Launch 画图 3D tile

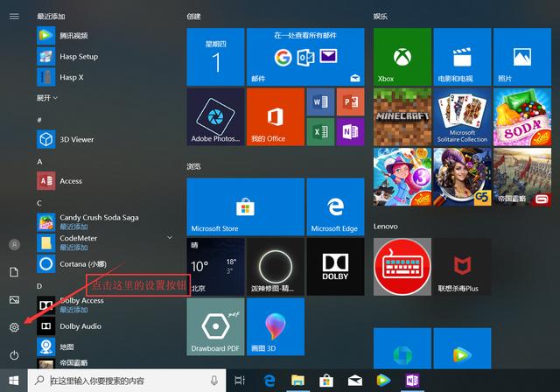(x=276, y=326)
